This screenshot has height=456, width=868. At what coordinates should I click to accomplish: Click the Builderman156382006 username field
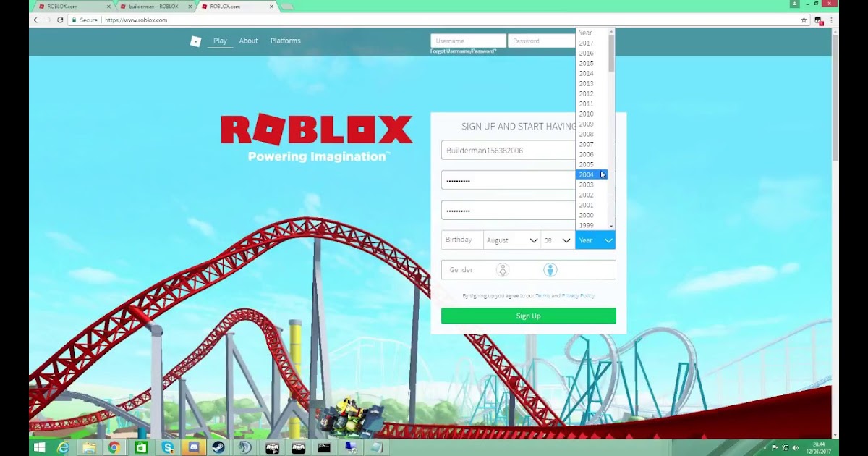pos(509,151)
